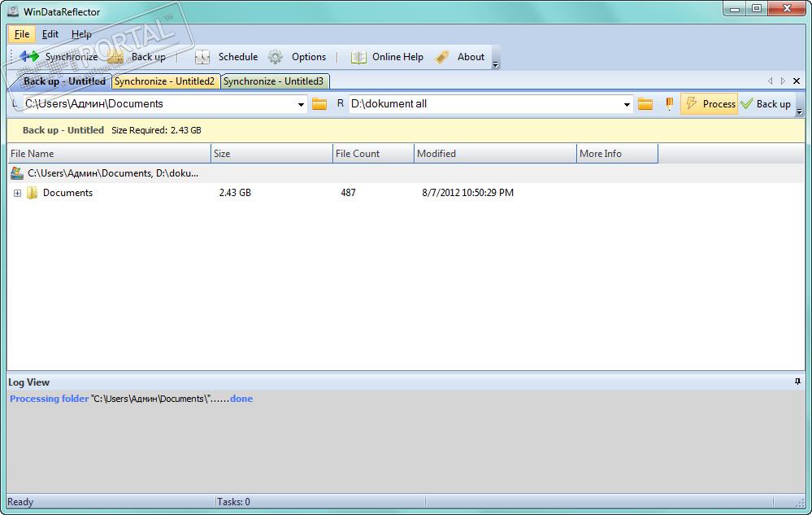Image resolution: width=812 pixels, height=515 pixels.
Task: Switch to Synchronize - Untitled3 tab
Action: point(273,81)
